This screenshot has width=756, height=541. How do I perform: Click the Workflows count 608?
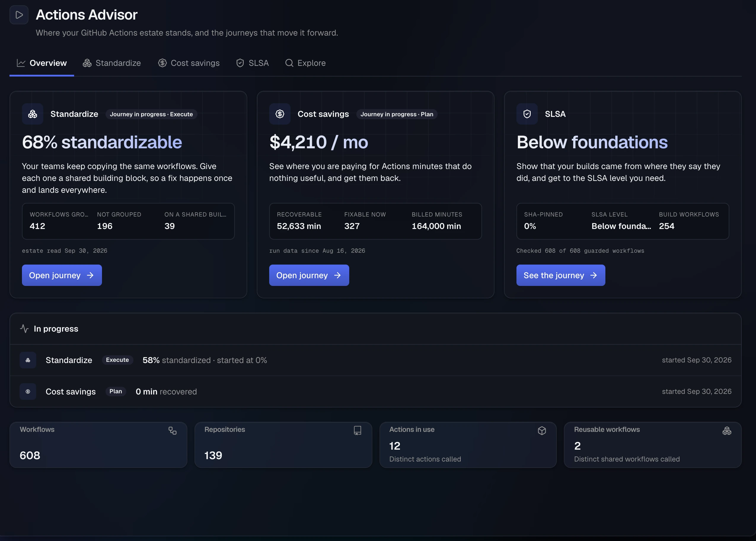(30, 455)
